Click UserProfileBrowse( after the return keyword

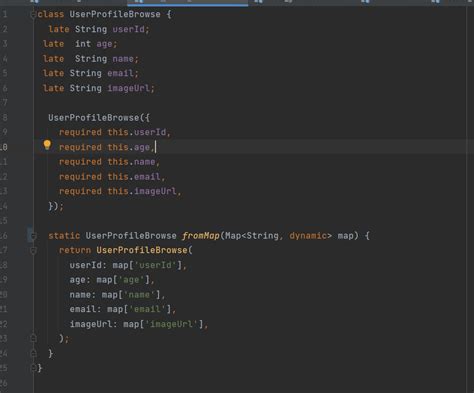(144, 250)
